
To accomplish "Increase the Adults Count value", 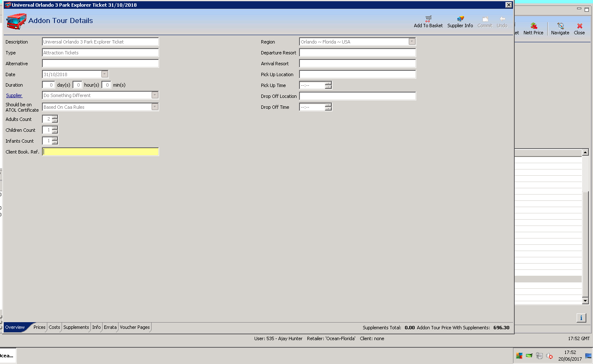I will tap(55, 117).
